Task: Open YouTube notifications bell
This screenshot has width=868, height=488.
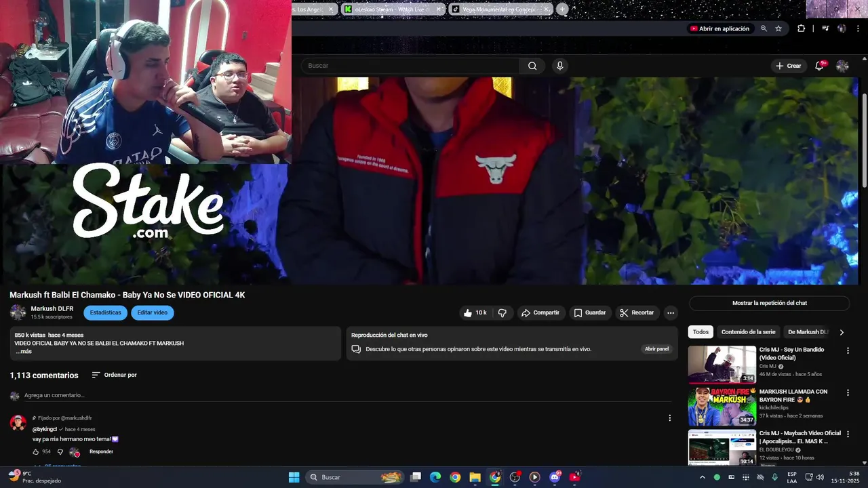Action: pos(819,66)
